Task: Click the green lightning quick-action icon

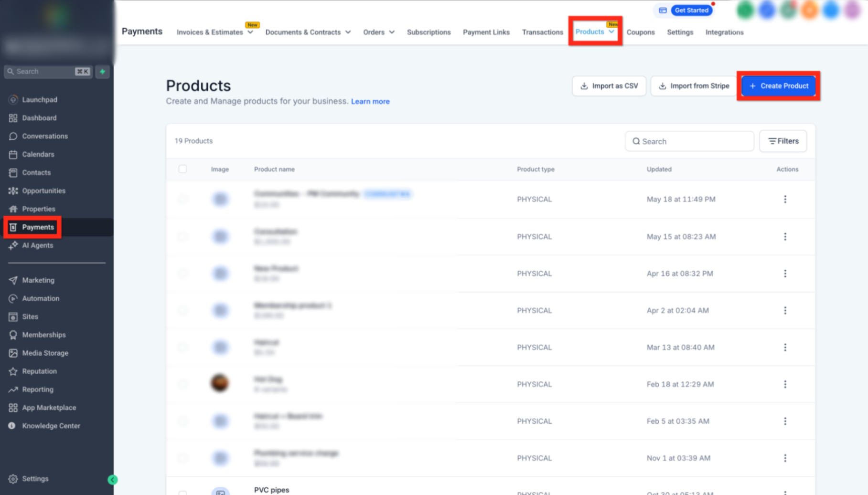Action: (x=102, y=72)
